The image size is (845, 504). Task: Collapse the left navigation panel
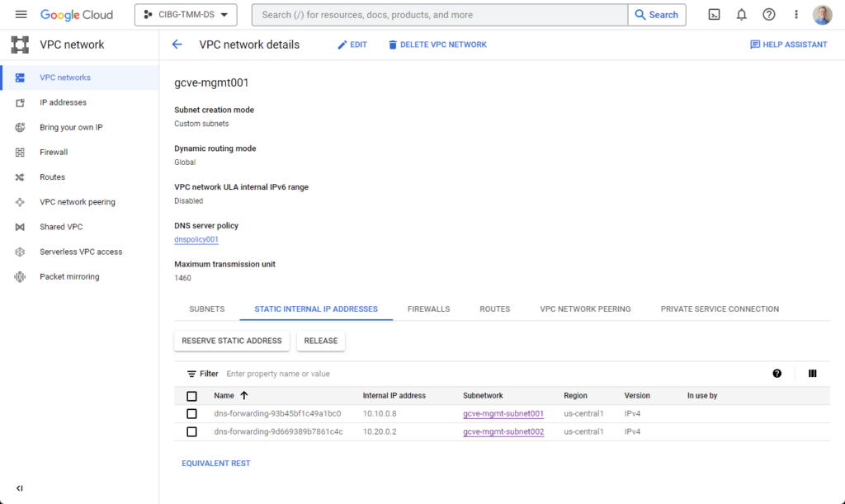point(20,488)
